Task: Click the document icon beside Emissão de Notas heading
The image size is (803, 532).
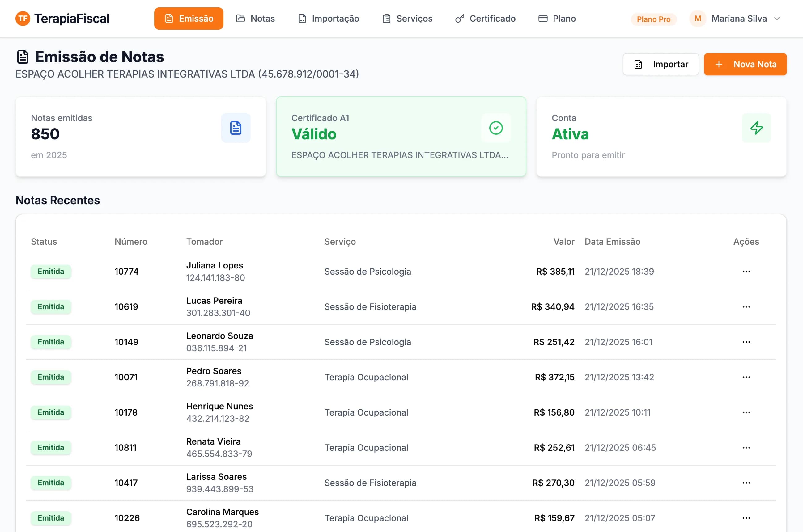Action: [23, 57]
